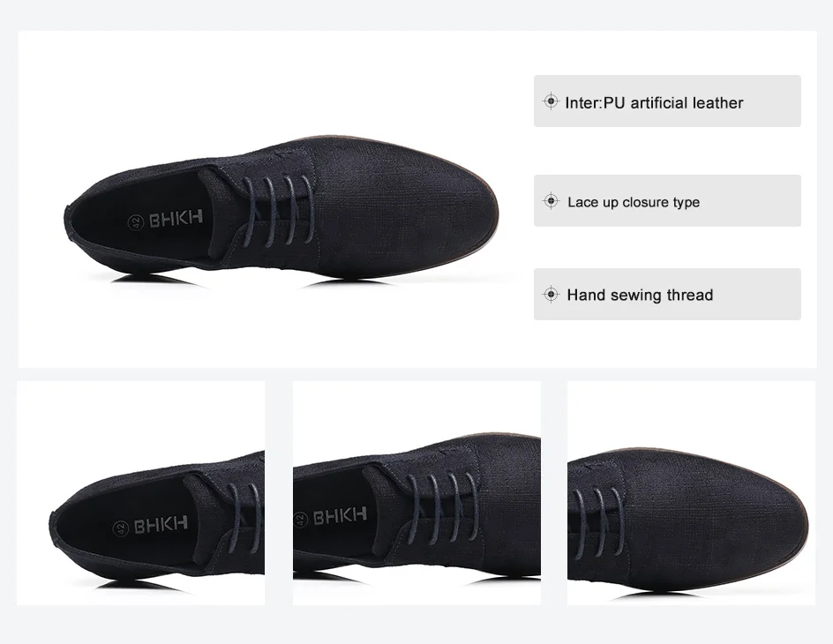Open the laces close-up thumbnail
833x644 pixels.
[417, 493]
